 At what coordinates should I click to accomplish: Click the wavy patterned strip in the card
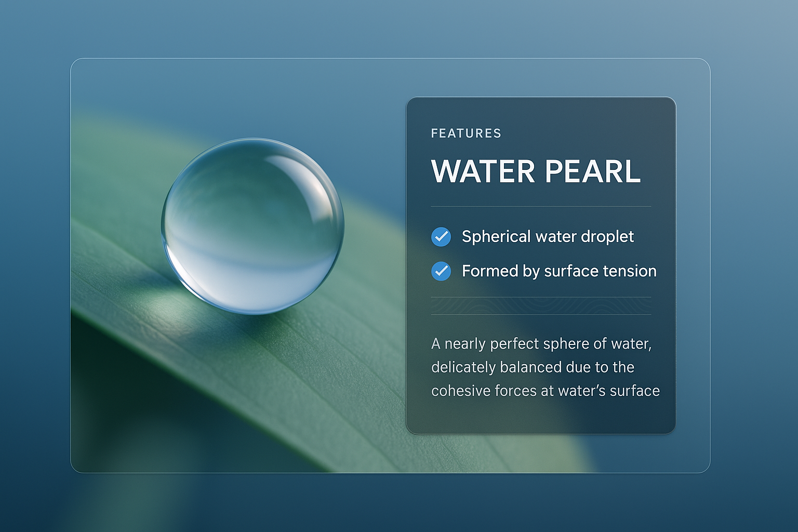[x=540, y=306]
